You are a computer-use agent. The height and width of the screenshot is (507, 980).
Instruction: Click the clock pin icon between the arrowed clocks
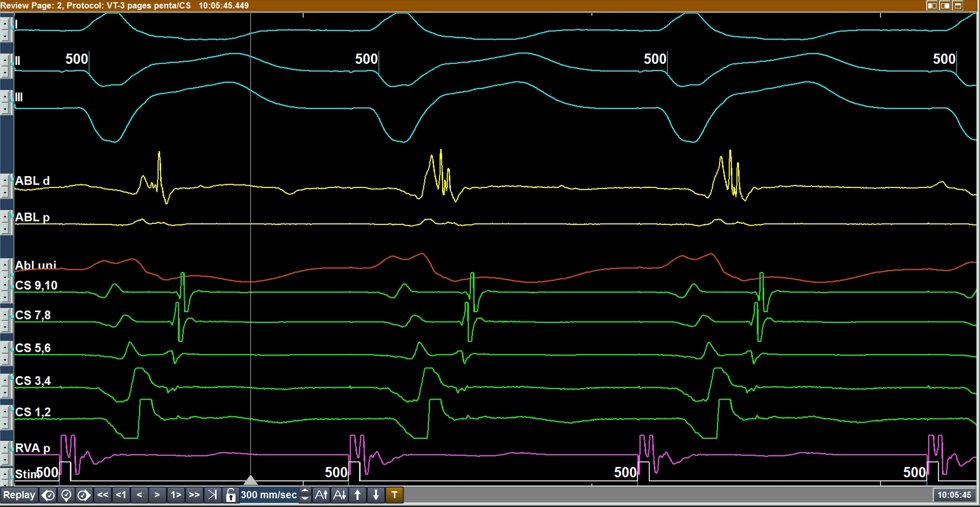[66, 495]
